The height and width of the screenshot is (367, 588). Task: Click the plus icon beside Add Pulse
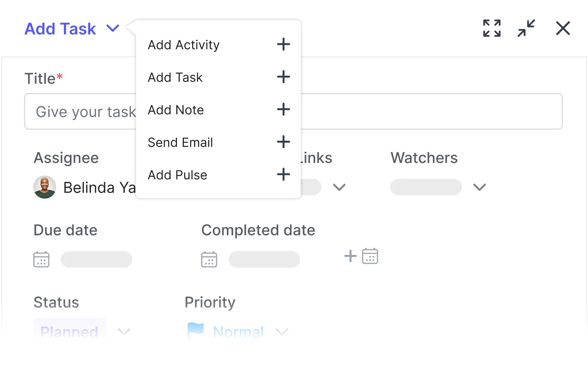(x=284, y=175)
